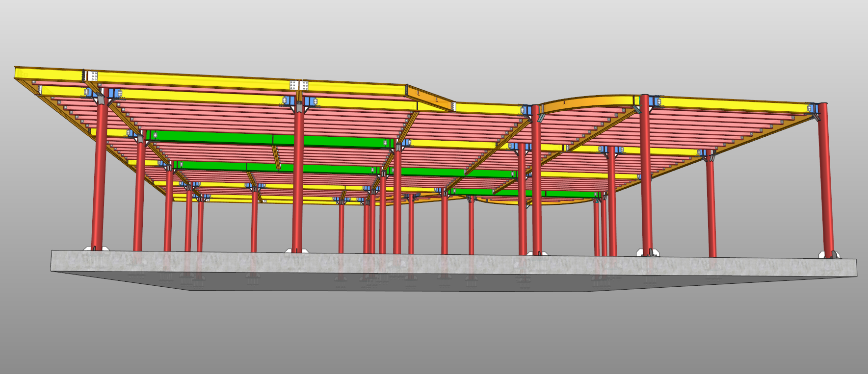This screenshot has width=868, height=374.
Task: Select white splice plate at top-left yellow beam
Action: 91,76
